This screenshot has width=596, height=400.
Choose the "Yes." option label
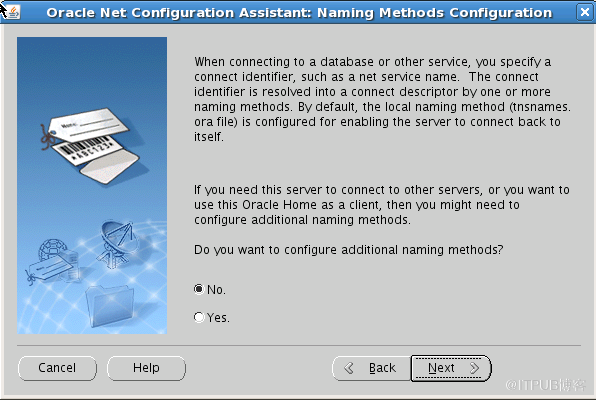click(218, 317)
